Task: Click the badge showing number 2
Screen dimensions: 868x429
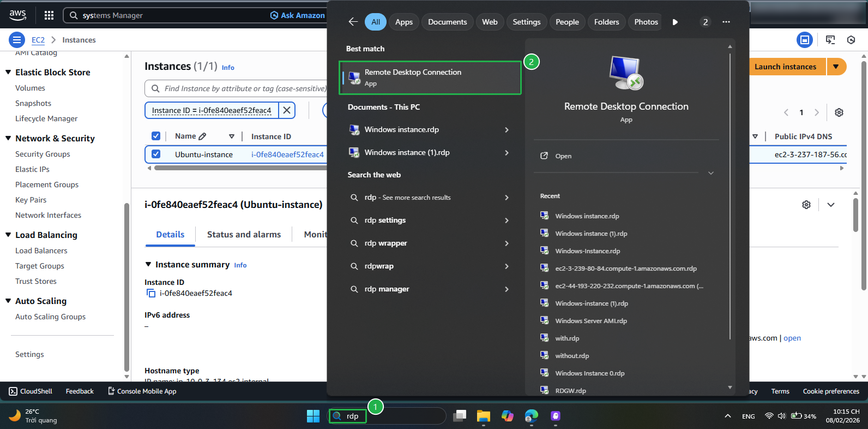Action: [x=706, y=22]
